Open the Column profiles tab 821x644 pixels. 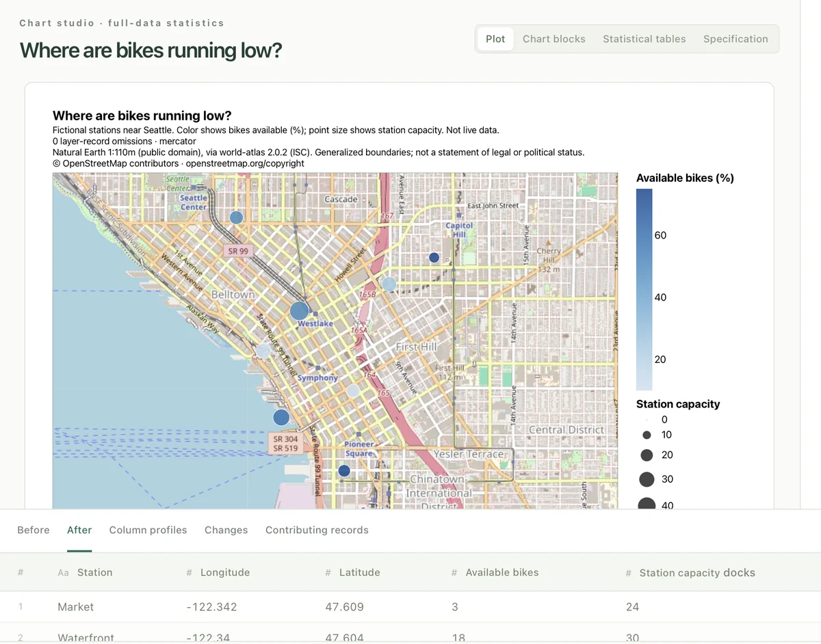[x=148, y=530]
